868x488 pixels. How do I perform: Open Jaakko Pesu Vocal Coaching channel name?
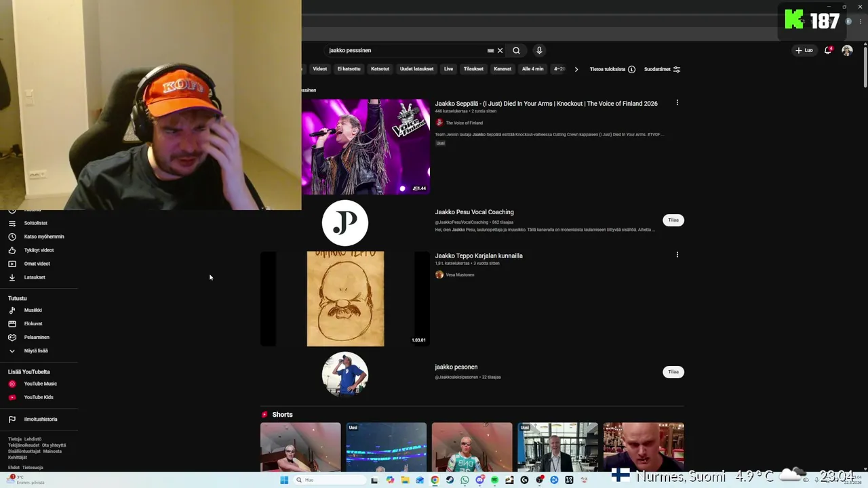(475, 212)
